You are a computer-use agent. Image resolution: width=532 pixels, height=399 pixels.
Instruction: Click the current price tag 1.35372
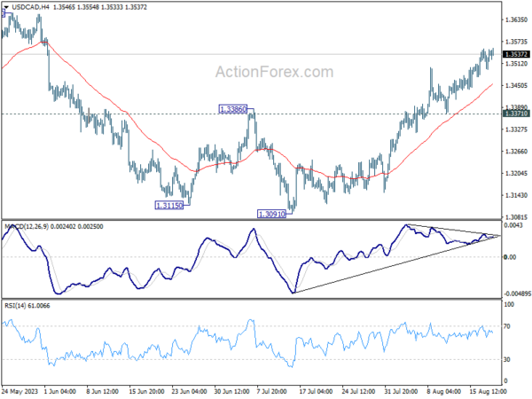point(516,54)
